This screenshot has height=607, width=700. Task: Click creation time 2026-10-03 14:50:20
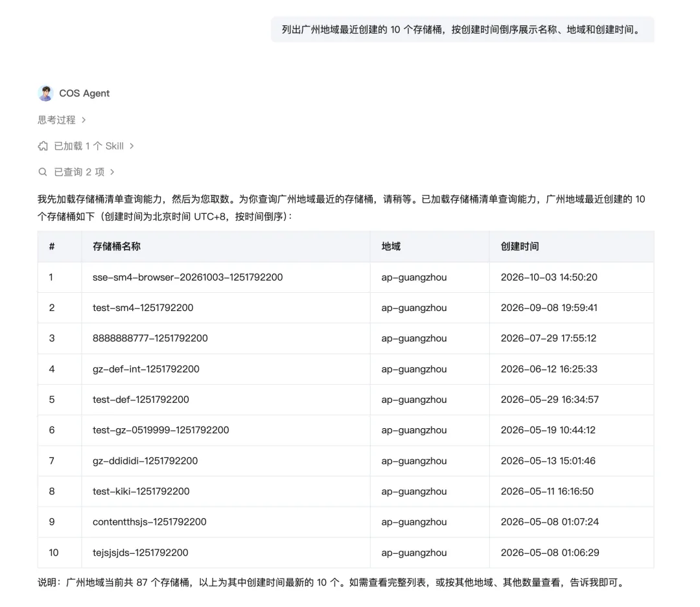549,277
